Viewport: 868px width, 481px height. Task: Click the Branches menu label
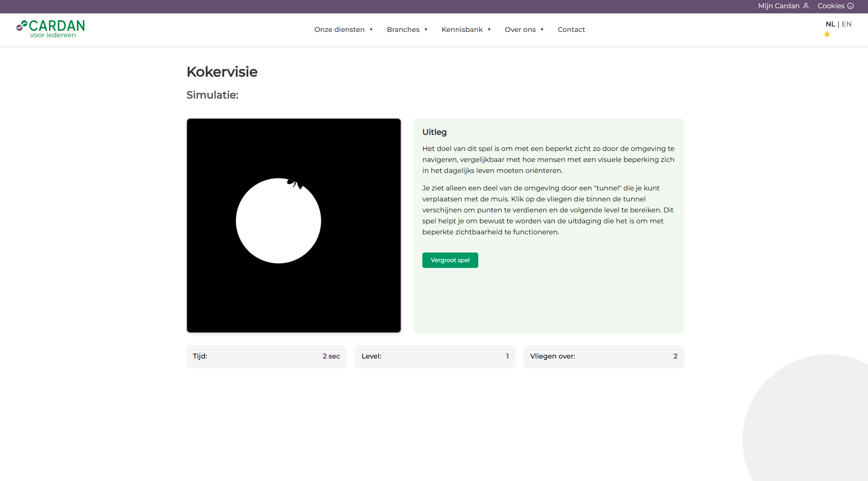pyautogui.click(x=403, y=30)
